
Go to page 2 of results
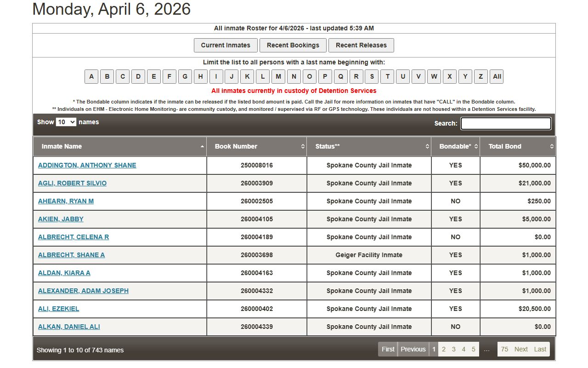[x=444, y=349]
